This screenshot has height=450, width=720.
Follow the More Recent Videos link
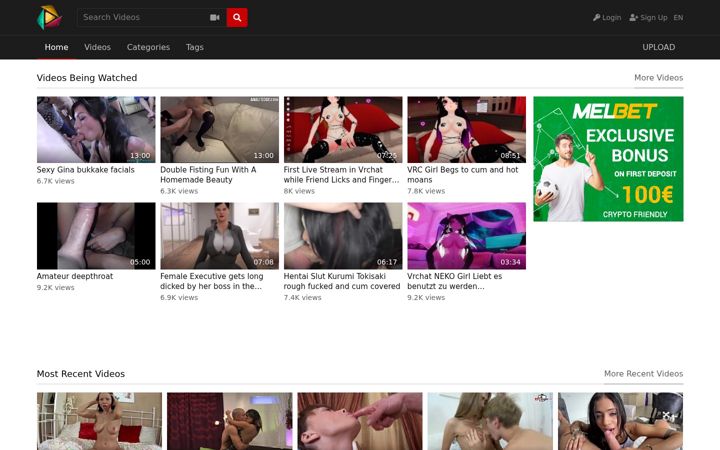(x=643, y=373)
